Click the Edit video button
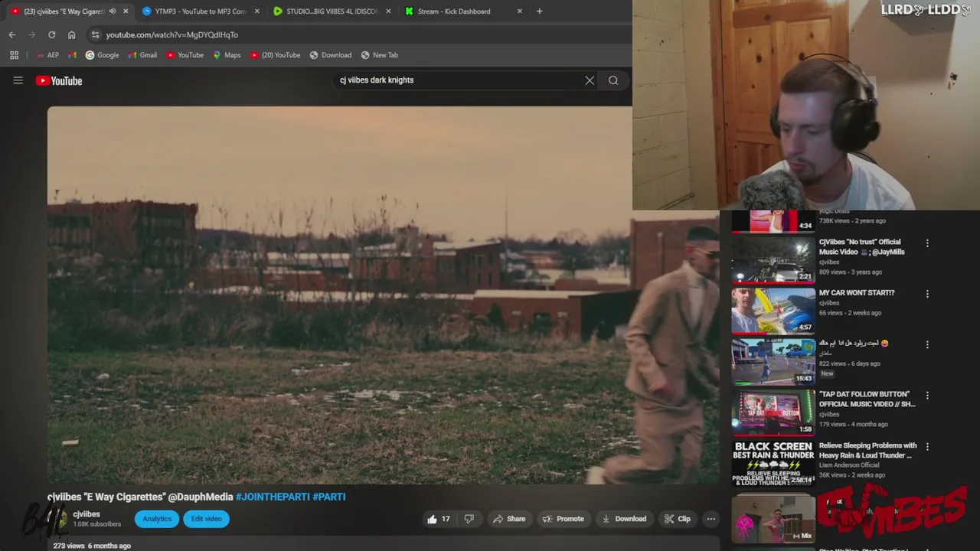Viewport: 980px width, 551px height. pos(206,519)
